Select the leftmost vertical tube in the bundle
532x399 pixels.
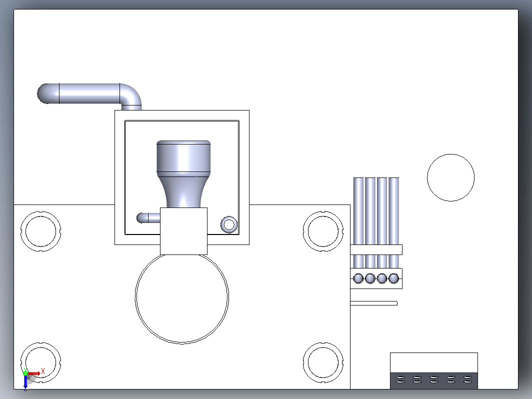[x=358, y=210]
